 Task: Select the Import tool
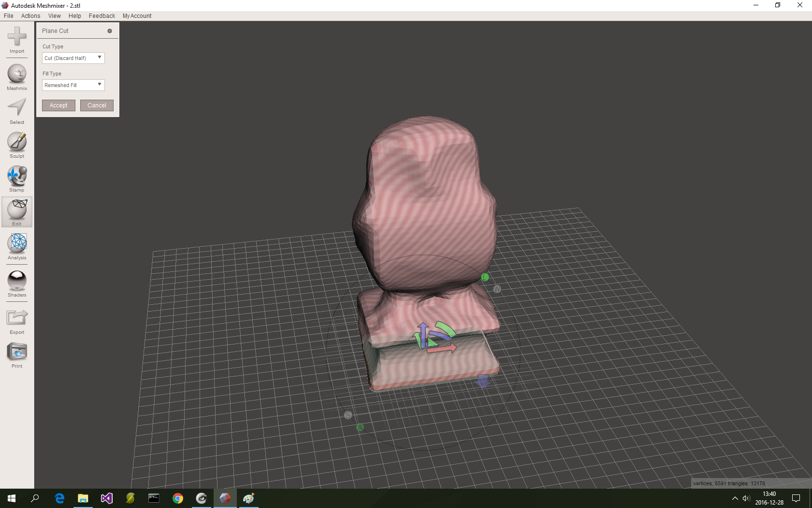[x=16, y=41]
